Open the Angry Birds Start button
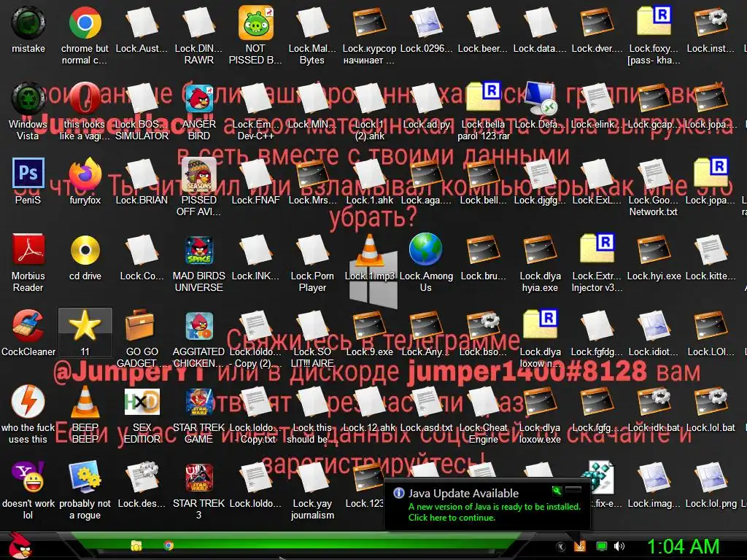Image resolution: width=747 pixels, height=560 pixels. [x=20, y=545]
